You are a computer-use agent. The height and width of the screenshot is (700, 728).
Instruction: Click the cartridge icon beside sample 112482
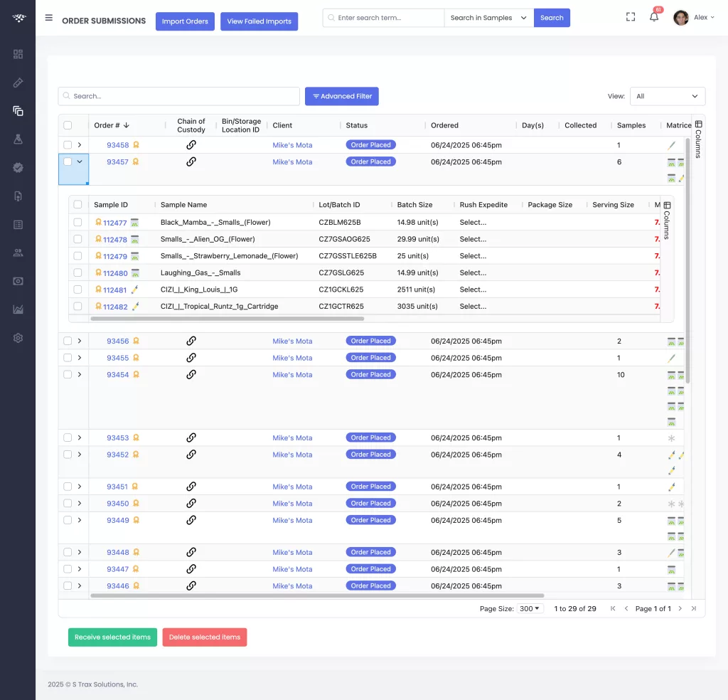coord(135,306)
